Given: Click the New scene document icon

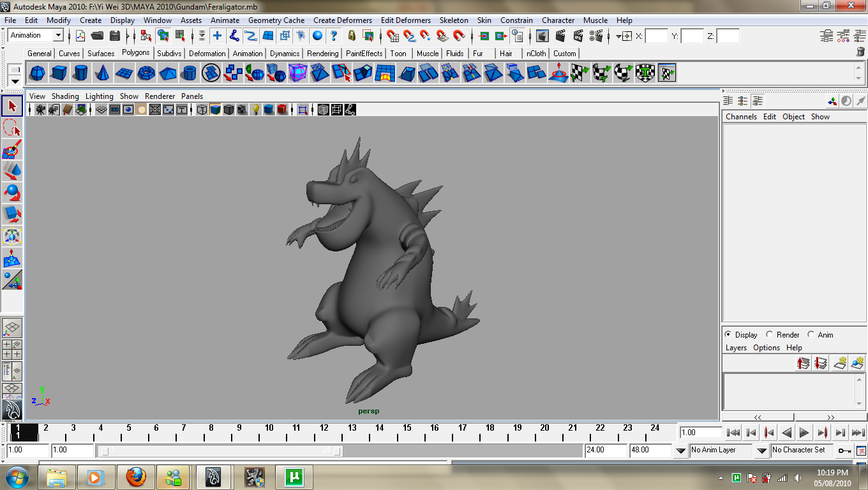Looking at the screenshot, I should click(x=80, y=36).
